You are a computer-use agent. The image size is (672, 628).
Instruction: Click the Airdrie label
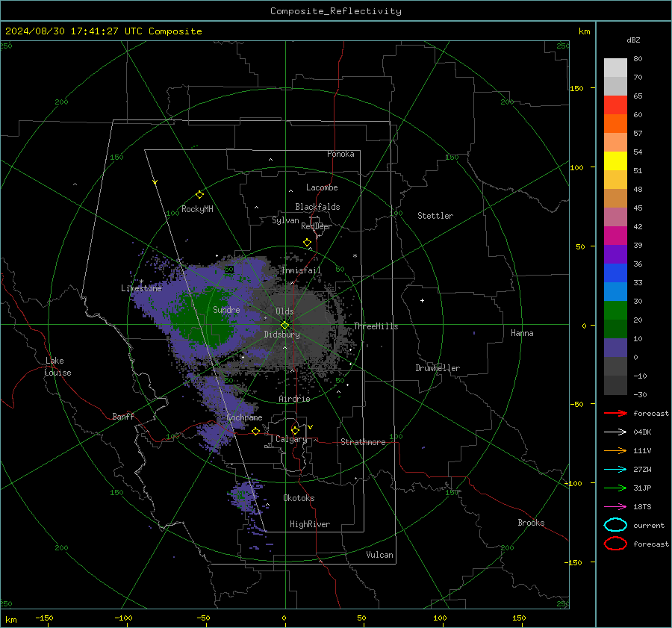[x=294, y=399]
